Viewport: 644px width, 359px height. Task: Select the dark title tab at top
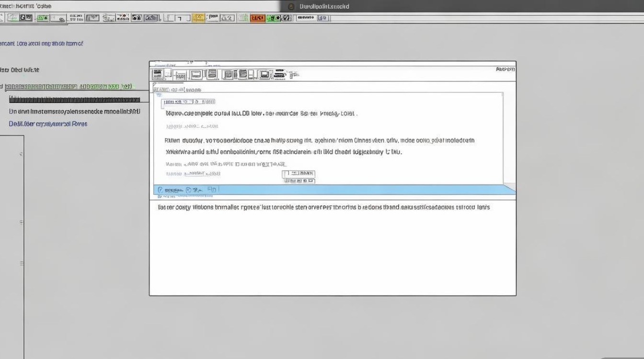[461, 6]
